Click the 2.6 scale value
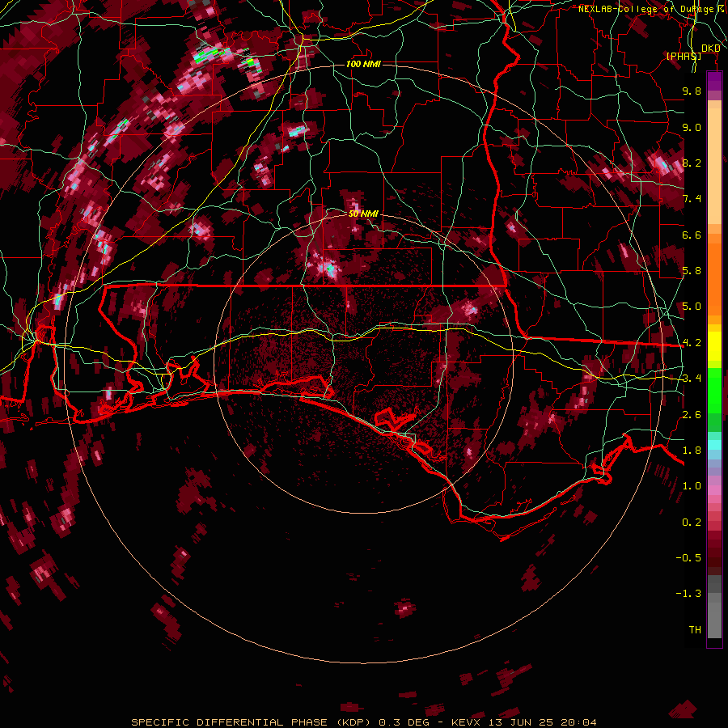 click(x=692, y=415)
